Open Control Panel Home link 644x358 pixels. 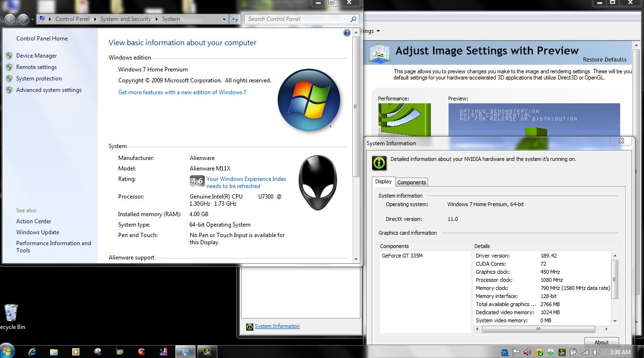[42, 39]
